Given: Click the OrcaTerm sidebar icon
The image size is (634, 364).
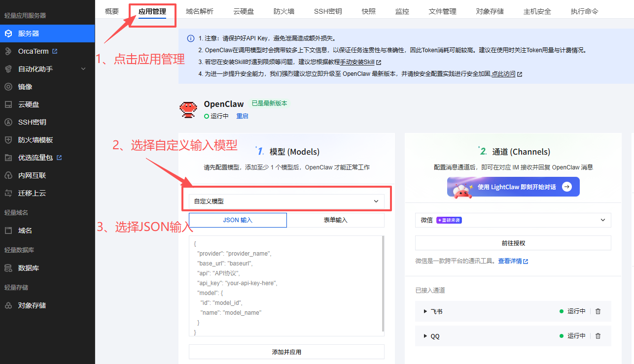Looking at the screenshot, I should (x=8, y=51).
